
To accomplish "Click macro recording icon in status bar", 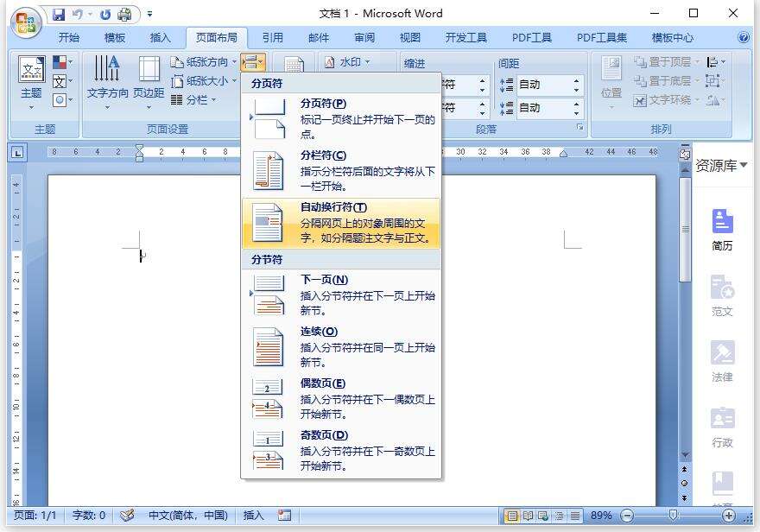I will coord(284,516).
